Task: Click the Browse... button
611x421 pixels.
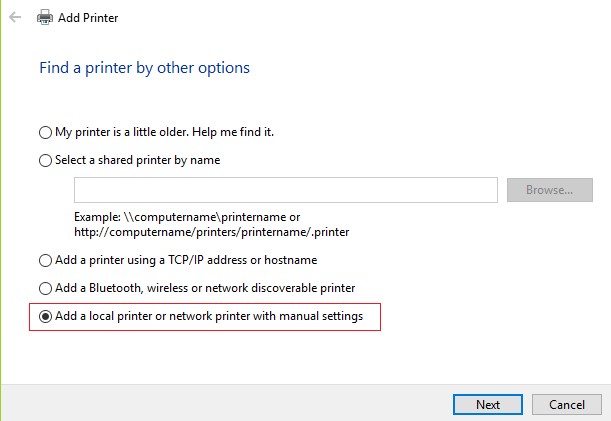Action: tap(549, 190)
